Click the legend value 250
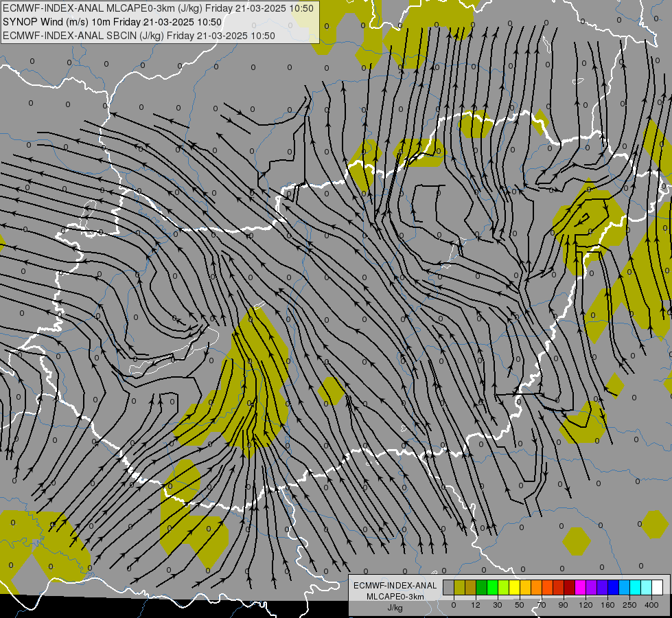 tap(629, 605)
